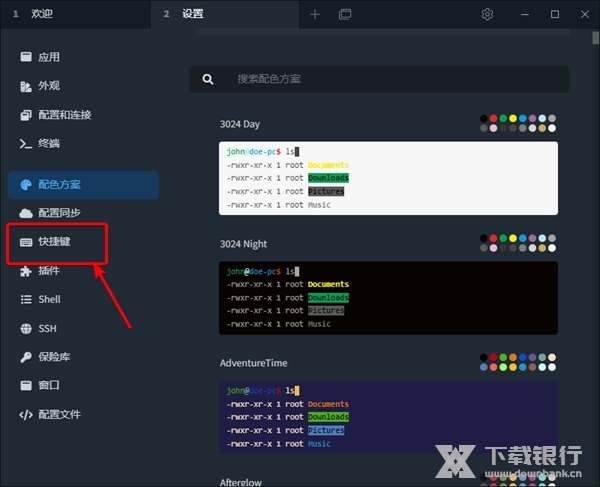The image size is (600, 487).
Task: Click the tab overview windows icon
Action: coord(345,15)
